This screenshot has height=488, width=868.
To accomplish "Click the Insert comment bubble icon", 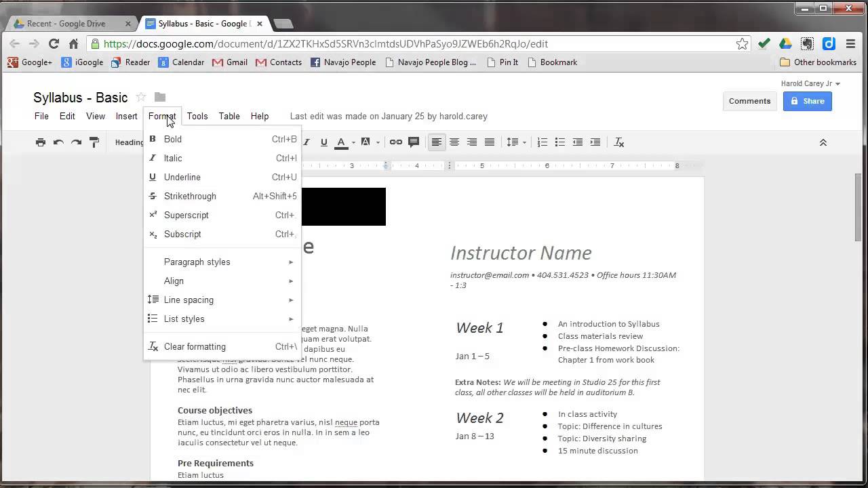I will pos(414,142).
